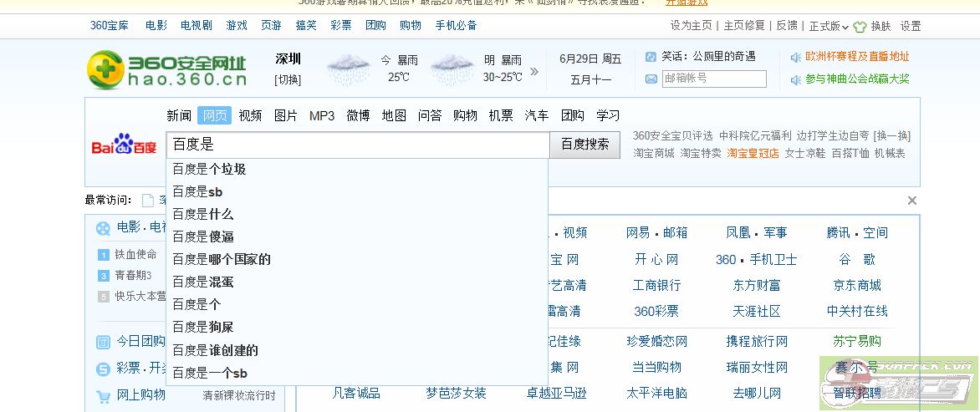Open 今日团购 via its calendar icon
Viewport: 980px width, 412px height.
point(103,342)
